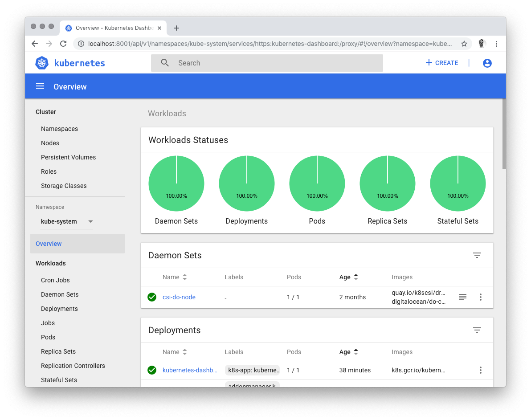
Task: Bookmark the page using the star icon
Action: pos(464,44)
